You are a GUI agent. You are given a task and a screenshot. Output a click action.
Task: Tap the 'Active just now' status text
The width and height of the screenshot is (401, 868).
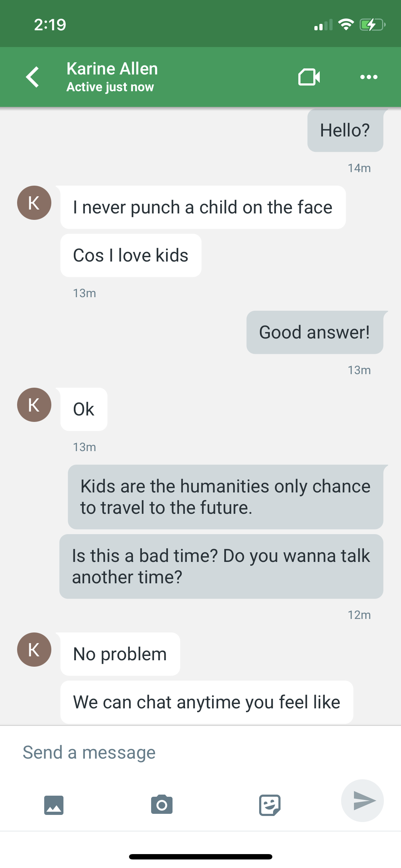(110, 87)
